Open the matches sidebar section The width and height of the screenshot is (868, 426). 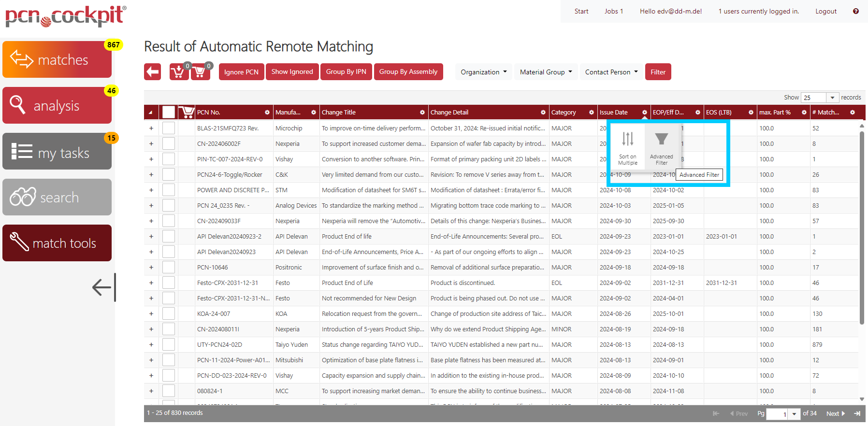tap(57, 59)
